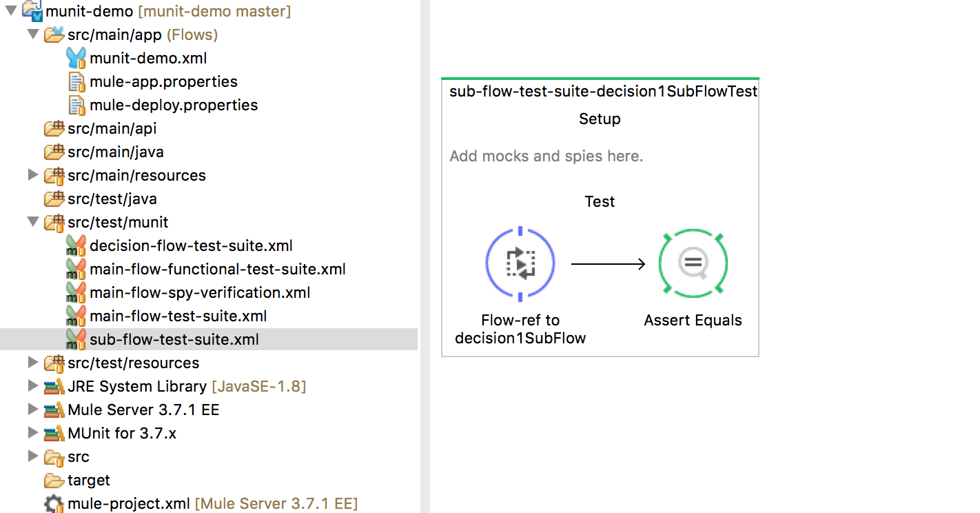Screen dimensions: 980x513
Task: Click the munit-demo.xml flow file icon
Action: pos(76,58)
